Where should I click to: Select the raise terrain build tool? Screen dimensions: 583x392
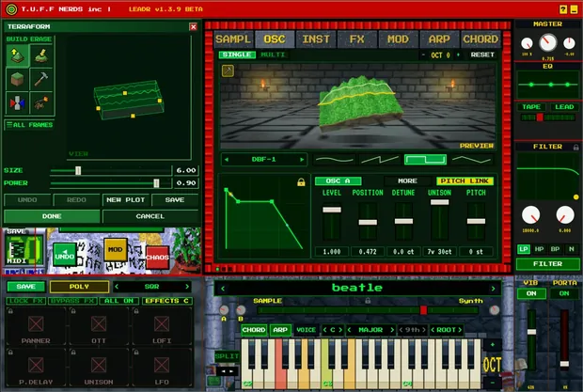[x=17, y=55]
